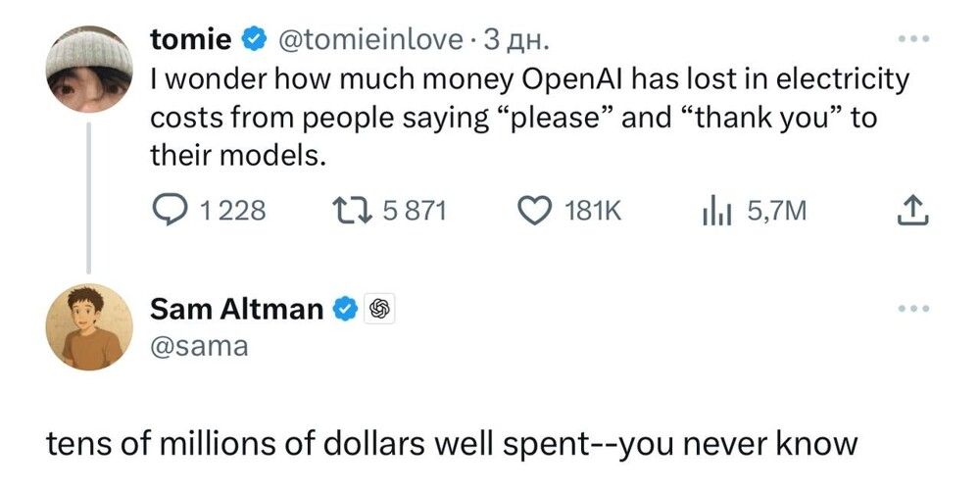Click the @tomieinlove handle
This screenshot has height=492, width=980.
click(x=370, y=40)
